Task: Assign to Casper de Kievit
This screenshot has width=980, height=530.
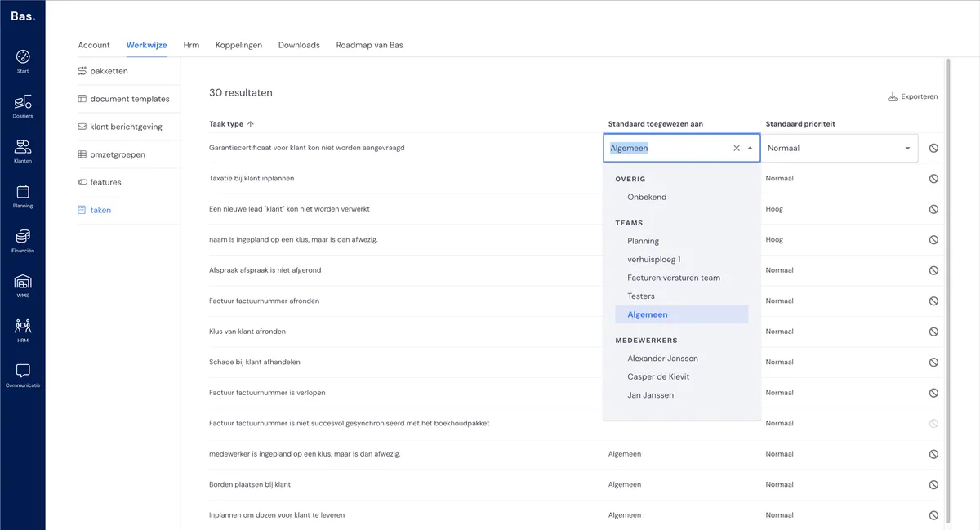Action: (658, 376)
